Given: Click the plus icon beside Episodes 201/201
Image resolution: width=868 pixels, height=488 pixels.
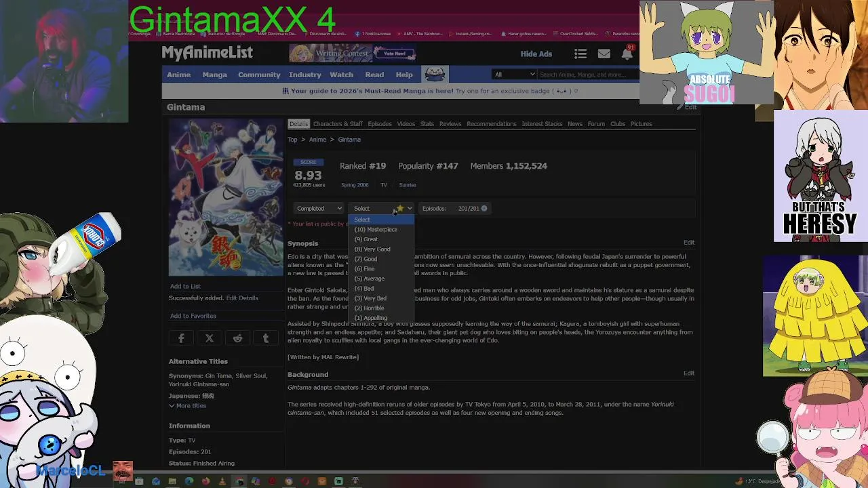Looking at the screenshot, I should pyautogui.click(x=484, y=208).
